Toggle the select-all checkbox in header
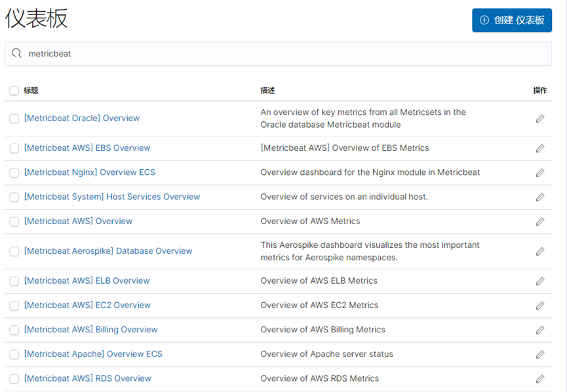The image size is (567, 392). click(x=14, y=90)
